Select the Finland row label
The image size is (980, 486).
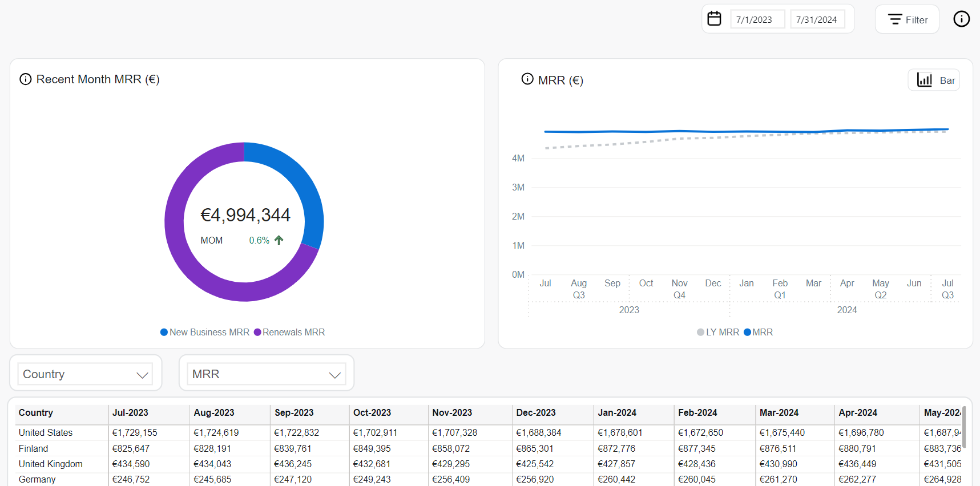click(33, 448)
